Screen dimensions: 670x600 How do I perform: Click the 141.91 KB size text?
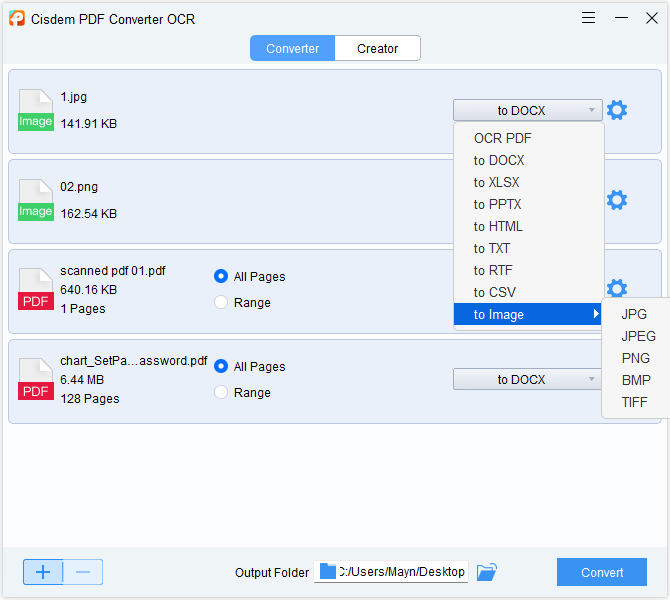click(x=88, y=124)
